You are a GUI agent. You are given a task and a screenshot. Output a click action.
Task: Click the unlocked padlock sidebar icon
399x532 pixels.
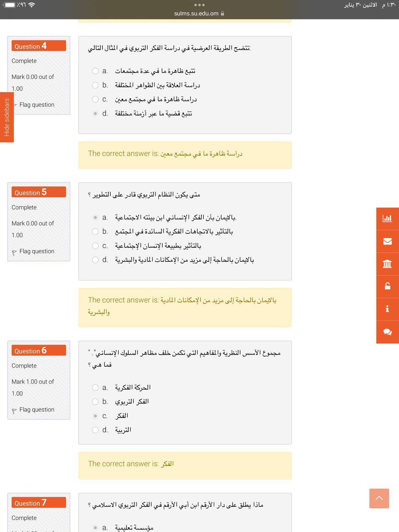387,286
